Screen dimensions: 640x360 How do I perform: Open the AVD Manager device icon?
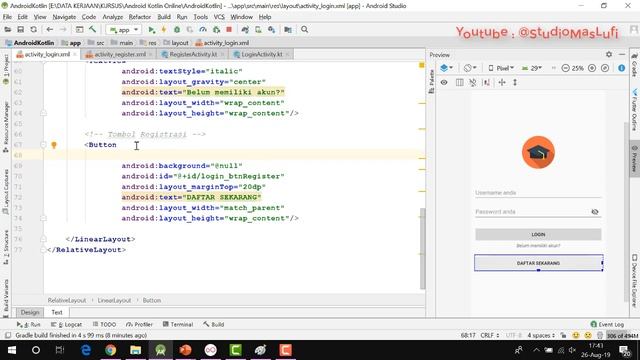(x=258, y=29)
